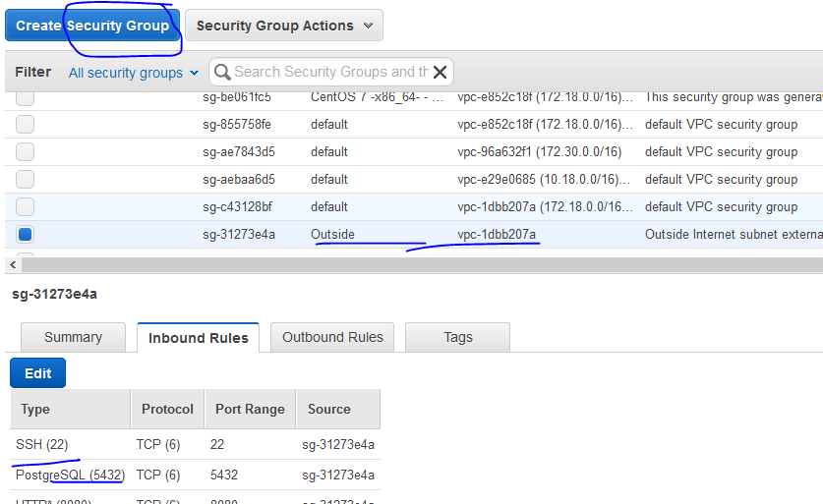Click the horizontal scrollbar track
The width and height of the screenshot is (823, 504).
422,265
